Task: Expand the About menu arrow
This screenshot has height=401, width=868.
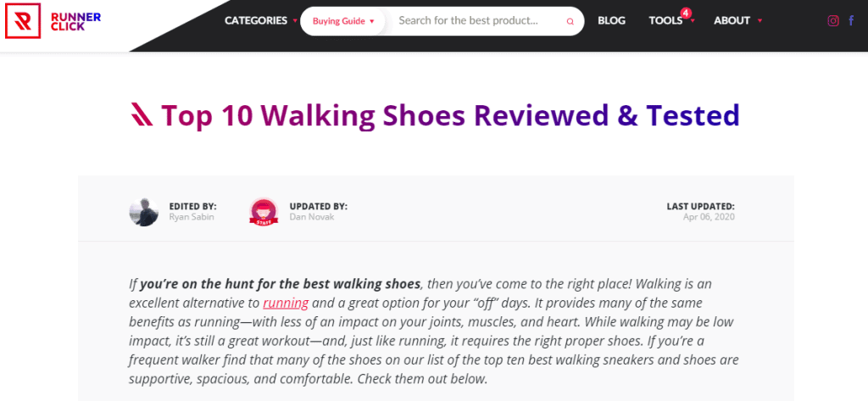Action: (x=759, y=21)
